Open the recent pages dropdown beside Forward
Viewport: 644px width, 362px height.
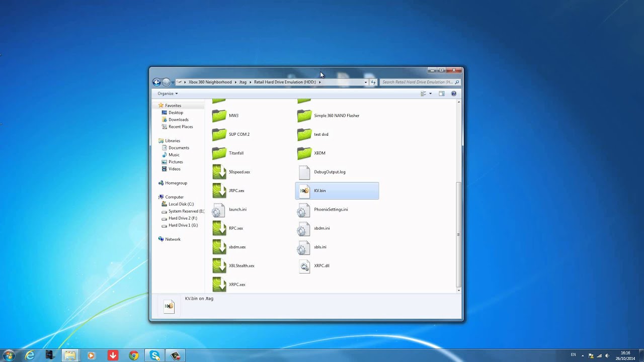173,82
